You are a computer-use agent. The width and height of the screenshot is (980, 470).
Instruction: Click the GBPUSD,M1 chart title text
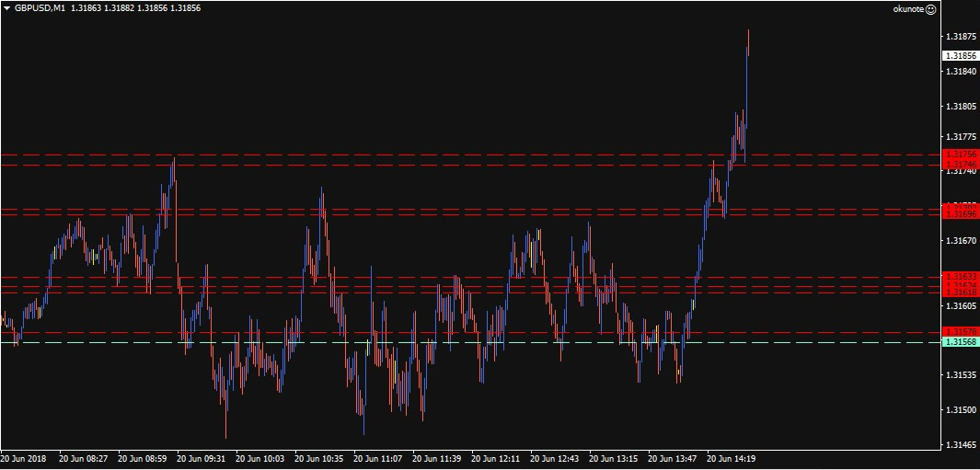click(x=39, y=8)
